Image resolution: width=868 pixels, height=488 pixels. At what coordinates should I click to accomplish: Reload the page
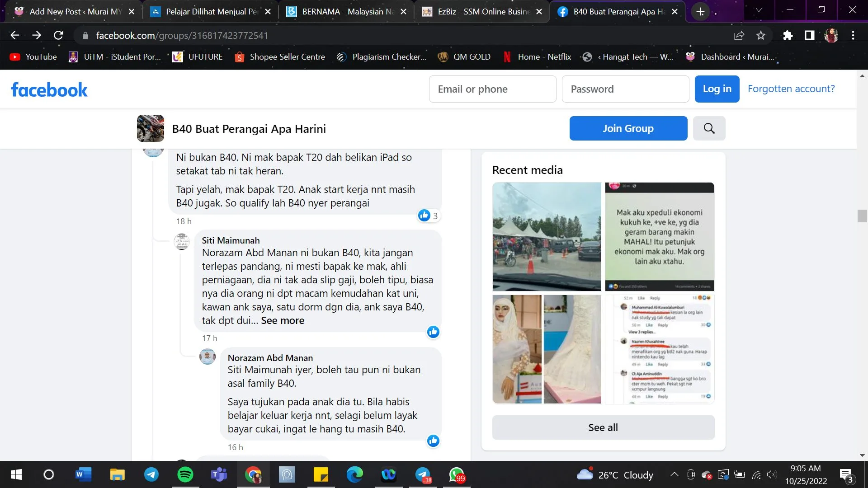58,35
